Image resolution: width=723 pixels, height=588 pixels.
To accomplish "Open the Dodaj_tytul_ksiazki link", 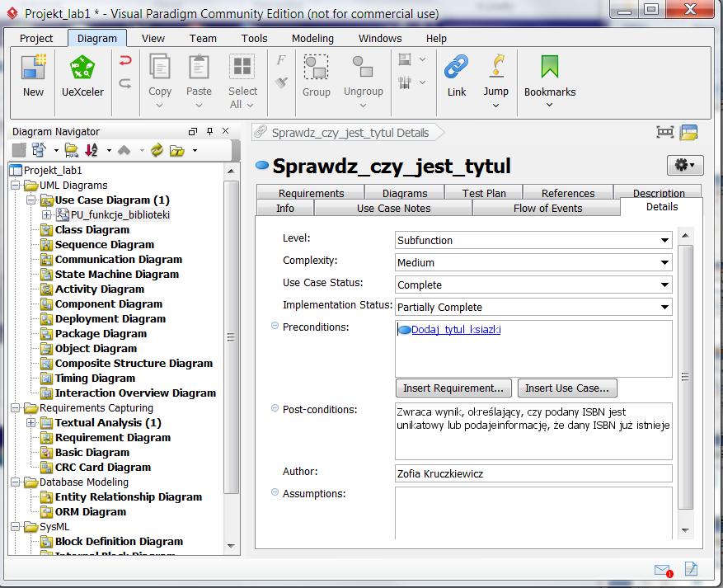I will (456, 330).
